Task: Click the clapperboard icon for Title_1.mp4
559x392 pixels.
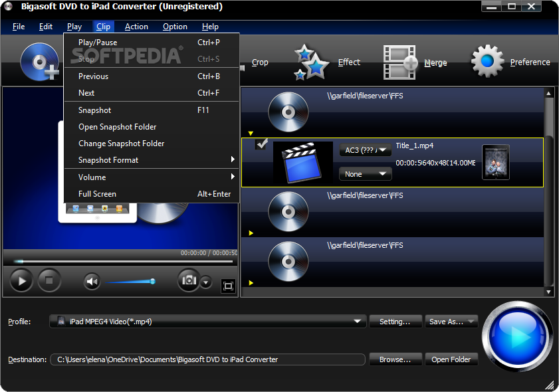Action: tap(302, 163)
